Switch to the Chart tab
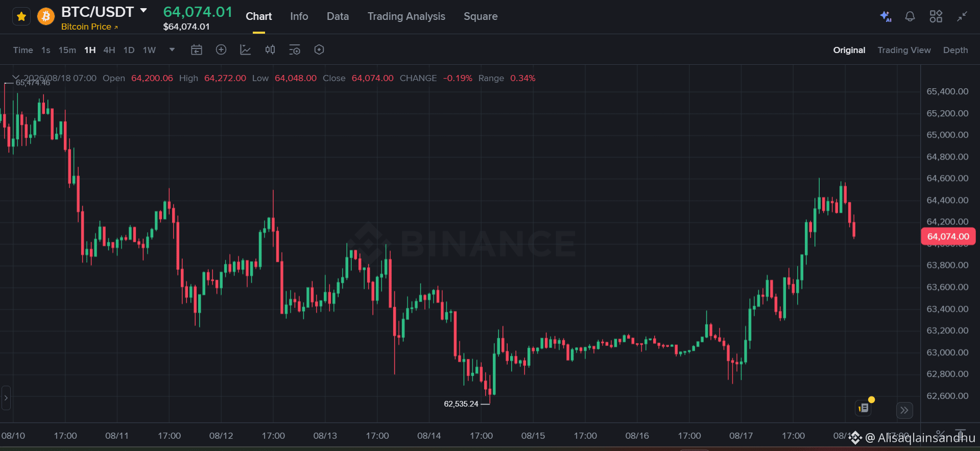 [x=259, y=16]
